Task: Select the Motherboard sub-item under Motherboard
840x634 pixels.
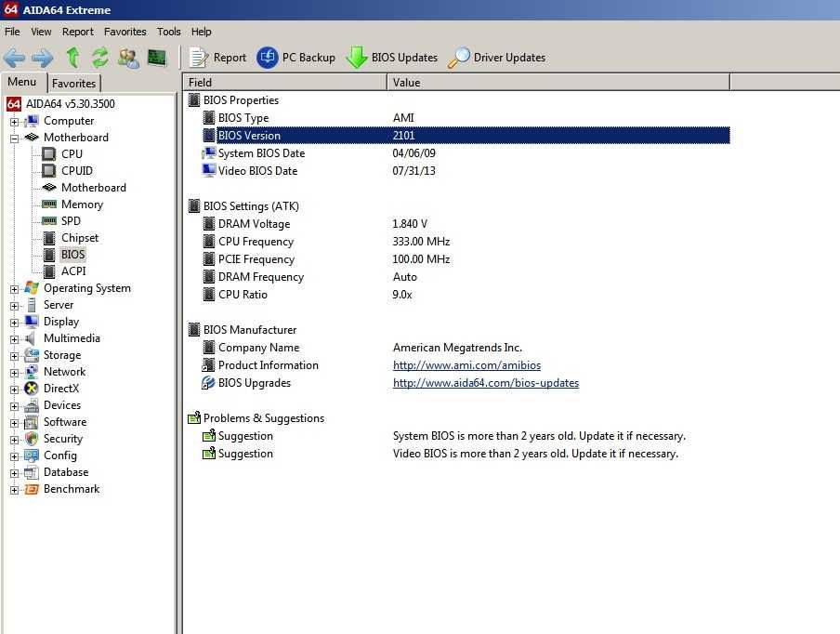Action: point(94,188)
